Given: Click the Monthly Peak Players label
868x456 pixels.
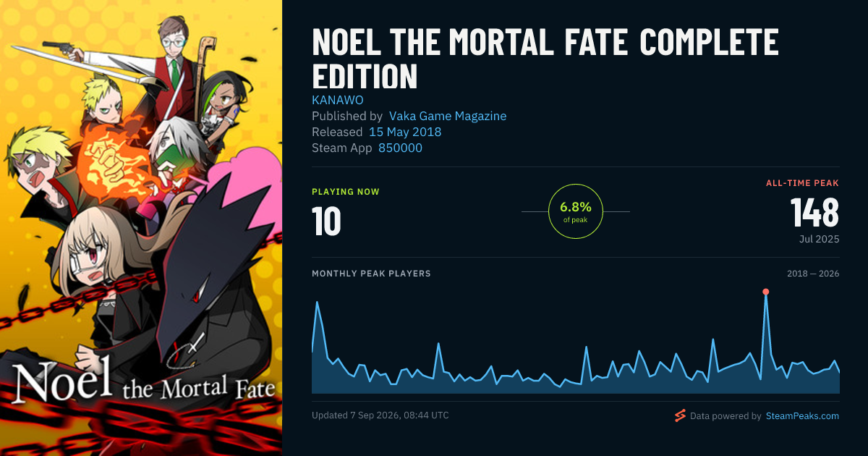Looking at the screenshot, I should coord(371,274).
